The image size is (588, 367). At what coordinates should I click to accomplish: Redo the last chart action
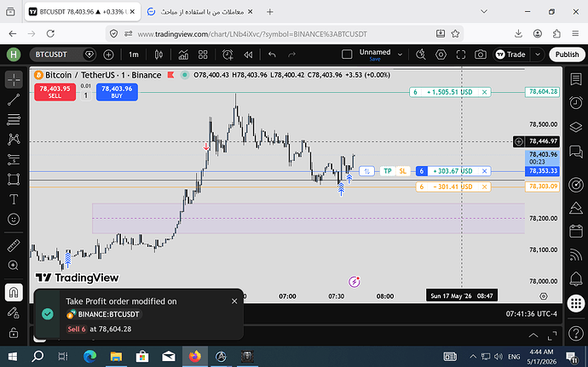(x=291, y=54)
